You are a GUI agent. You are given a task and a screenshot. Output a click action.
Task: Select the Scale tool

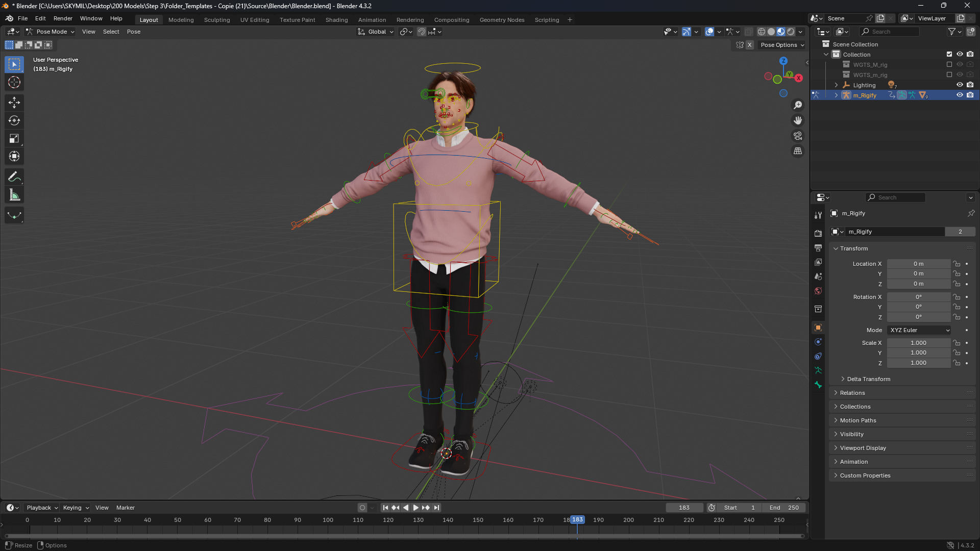(x=14, y=138)
